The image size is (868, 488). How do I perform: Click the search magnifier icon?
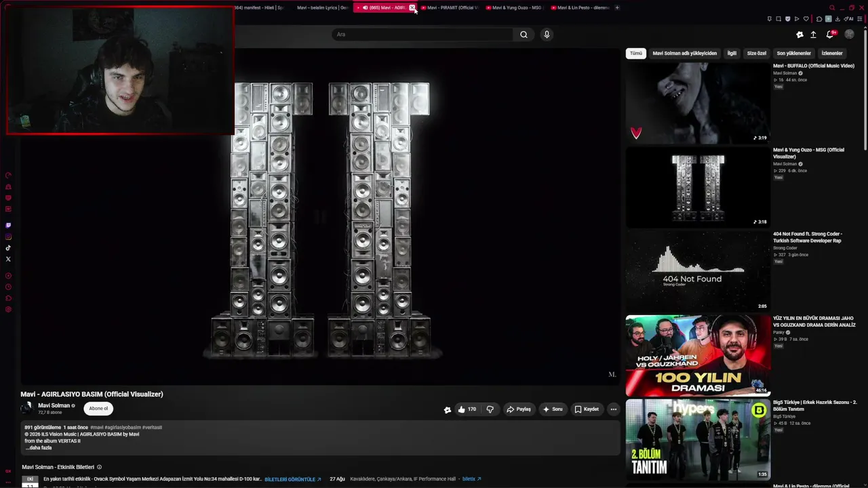(x=524, y=35)
